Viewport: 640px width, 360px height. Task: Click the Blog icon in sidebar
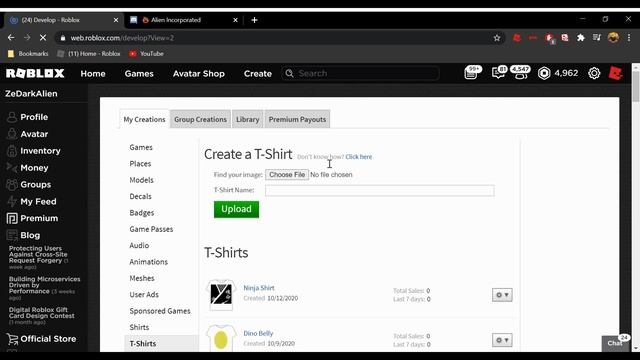click(x=12, y=235)
